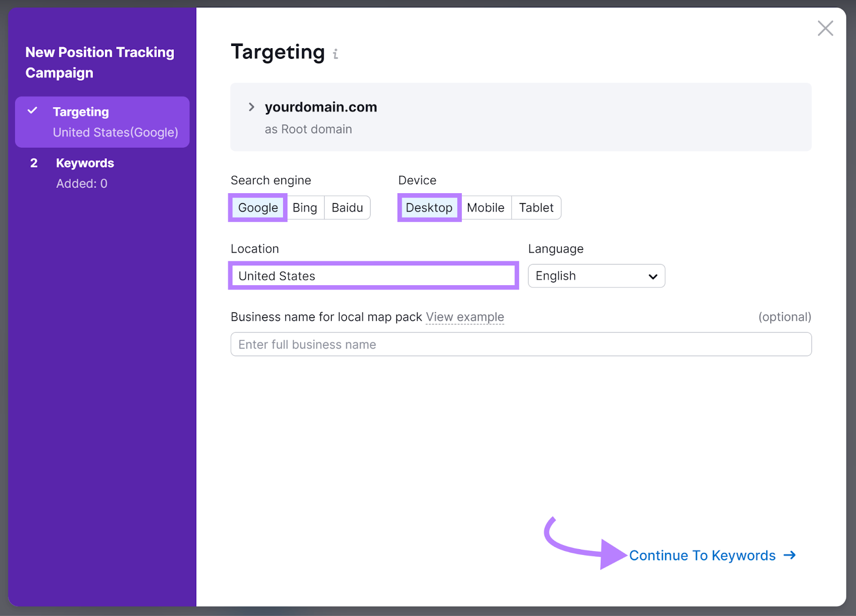Switch device targeting to Tablet
856x616 pixels.
[536, 208]
